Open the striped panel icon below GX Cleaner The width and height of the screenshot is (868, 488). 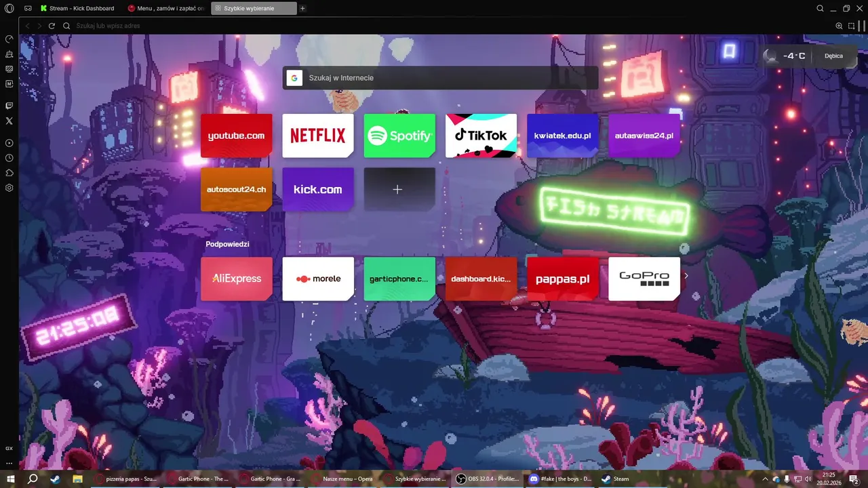9,68
